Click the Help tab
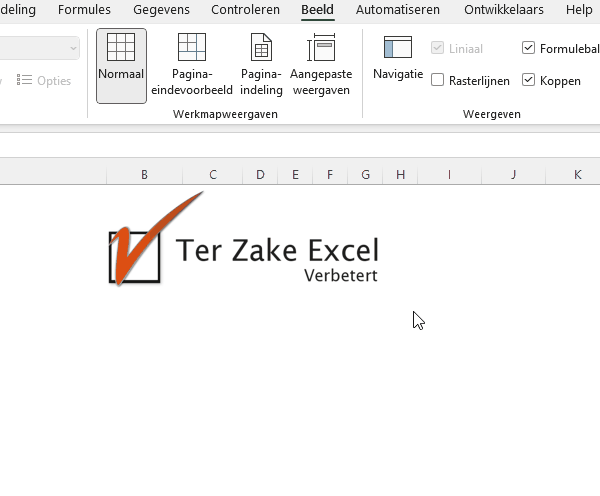The width and height of the screenshot is (600, 496). (x=578, y=10)
